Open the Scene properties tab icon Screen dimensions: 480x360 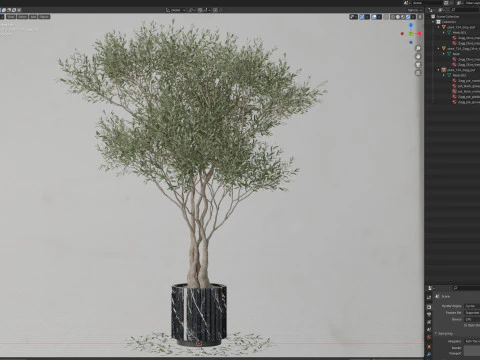[429, 329]
